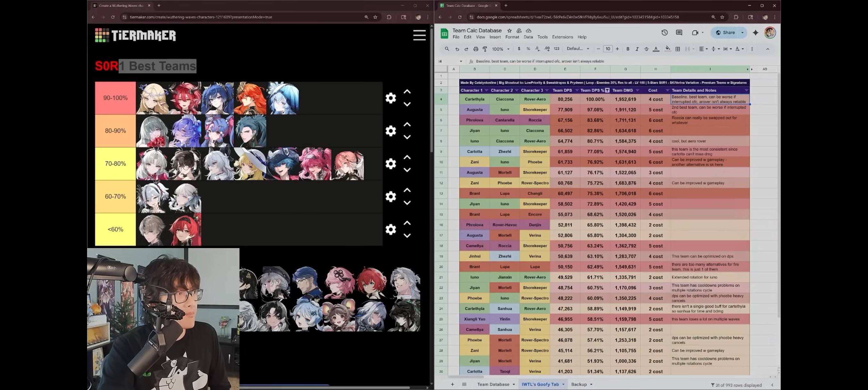Image resolution: width=868 pixels, height=390 pixels.
Task: Toggle Bold formatting in Sheets toolbar
Action: pos(627,49)
